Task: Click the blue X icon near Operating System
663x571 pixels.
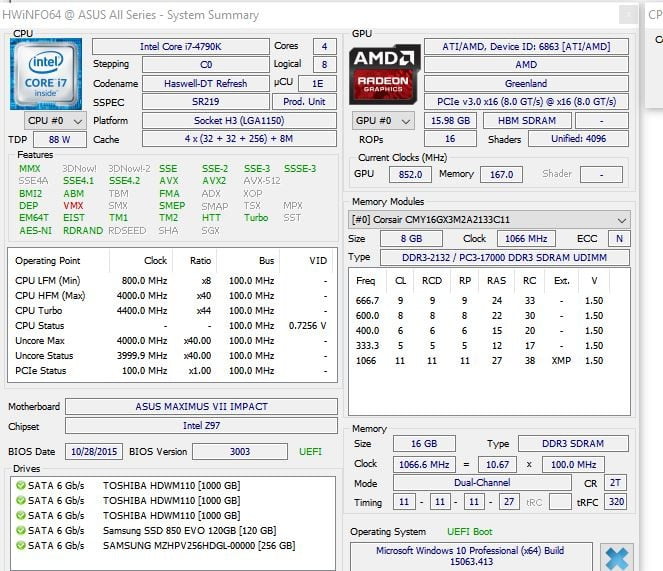Action: point(618,557)
